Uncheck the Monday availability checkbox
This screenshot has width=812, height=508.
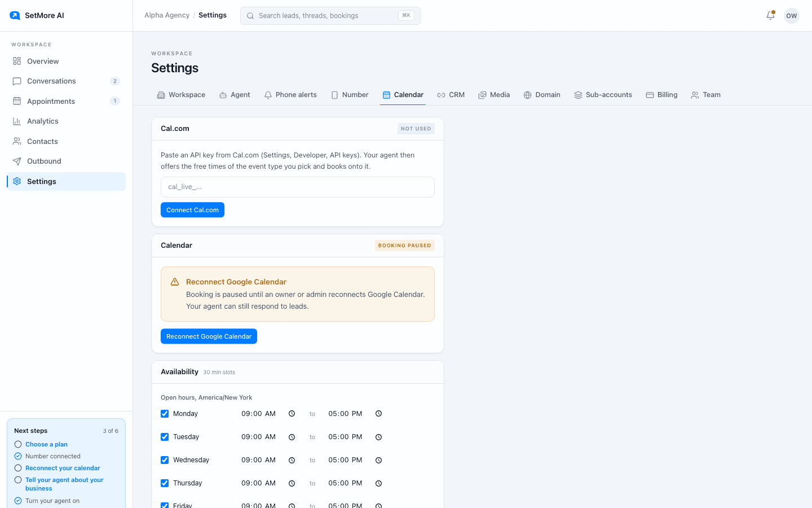click(165, 414)
